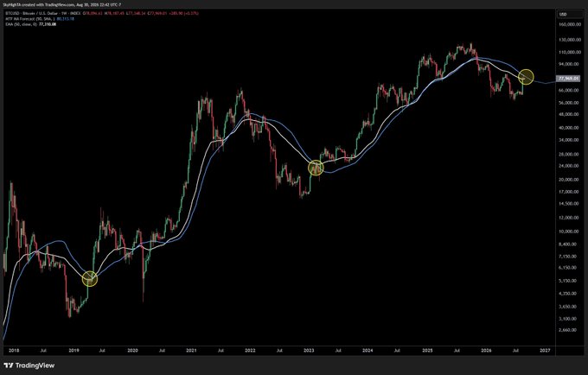Click the 24,000.00 price axis label
This screenshot has height=375, width=588.
coord(569,166)
